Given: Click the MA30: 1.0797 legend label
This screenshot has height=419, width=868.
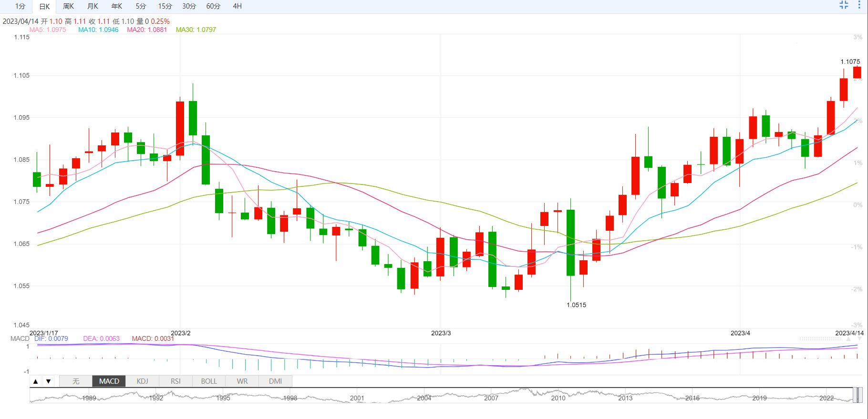Looking at the screenshot, I should click(x=196, y=30).
